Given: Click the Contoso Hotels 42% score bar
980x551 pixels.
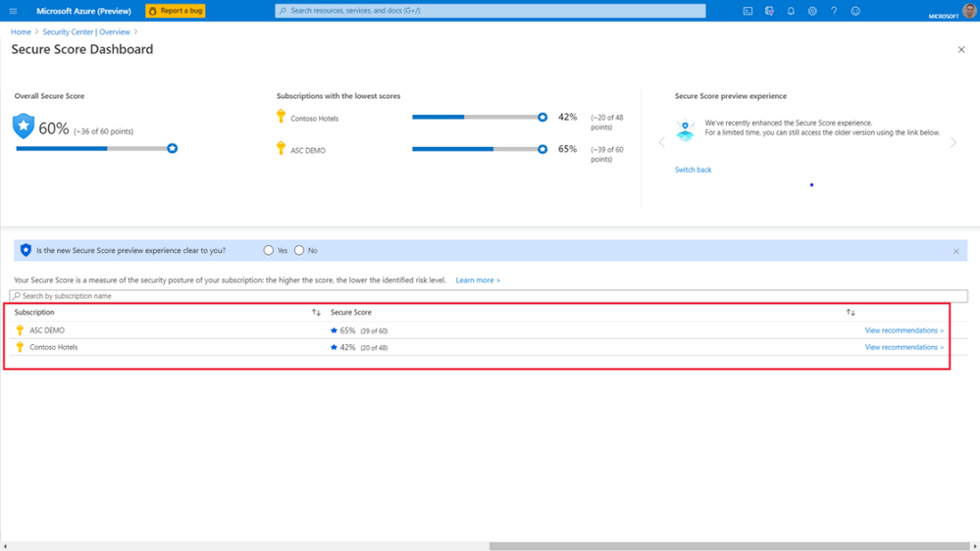Looking at the screenshot, I should click(x=480, y=117).
